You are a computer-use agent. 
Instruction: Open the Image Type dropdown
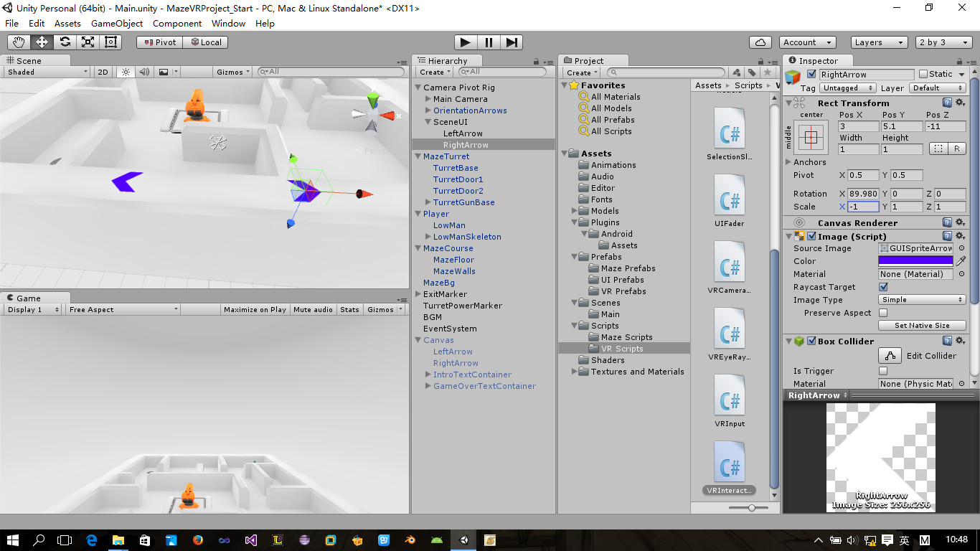(x=923, y=300)
